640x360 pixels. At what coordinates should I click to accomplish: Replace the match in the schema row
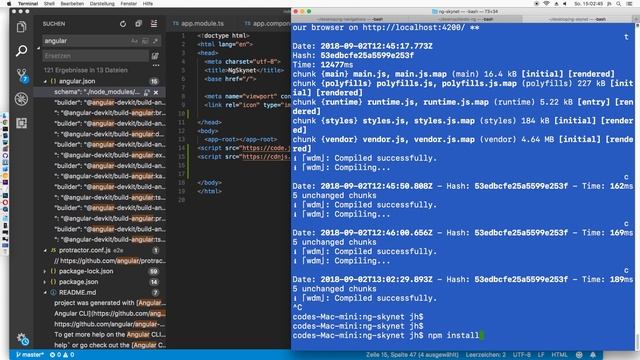tap(147, 92)
